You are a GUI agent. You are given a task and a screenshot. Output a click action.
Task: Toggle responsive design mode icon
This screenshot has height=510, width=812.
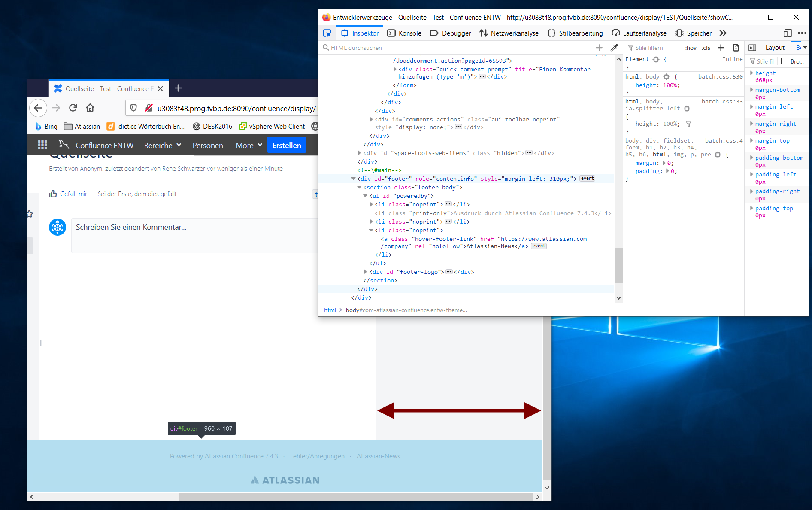point(787,33)
